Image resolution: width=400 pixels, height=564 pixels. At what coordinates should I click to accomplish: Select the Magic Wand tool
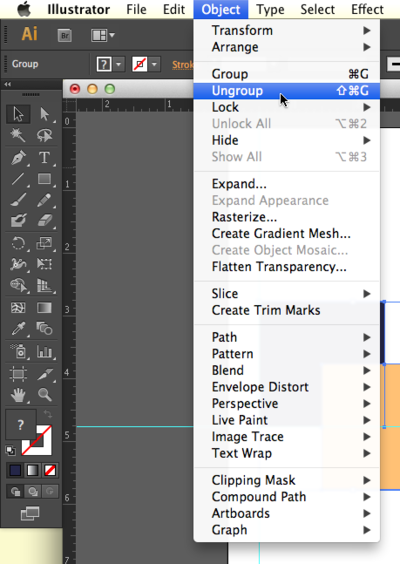[18, 135]
